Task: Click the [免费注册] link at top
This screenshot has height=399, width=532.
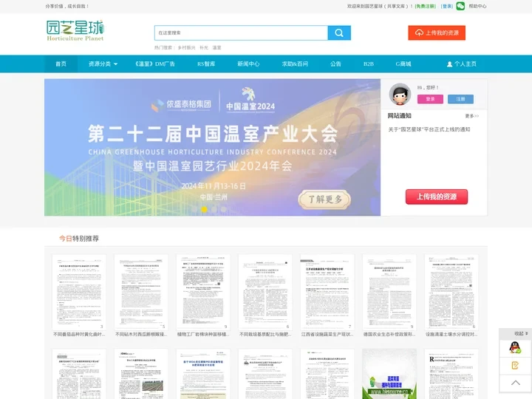Action: [x=425, y=6]
